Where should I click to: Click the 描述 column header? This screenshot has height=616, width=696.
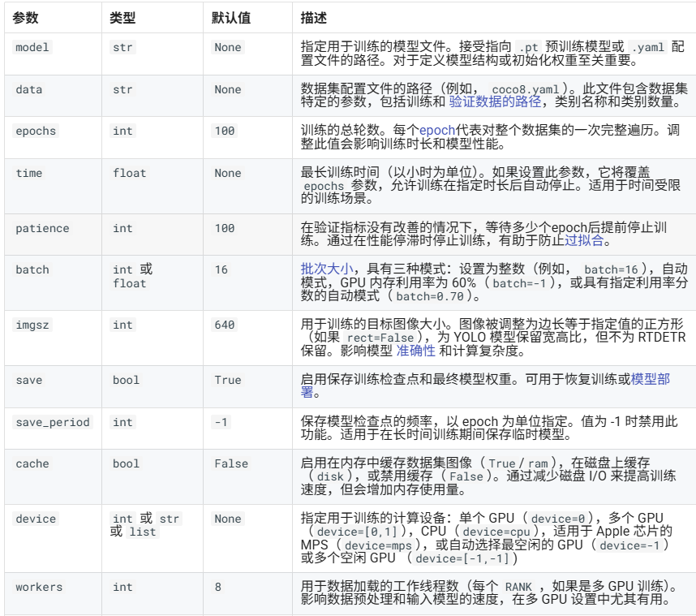coord(313,18)
